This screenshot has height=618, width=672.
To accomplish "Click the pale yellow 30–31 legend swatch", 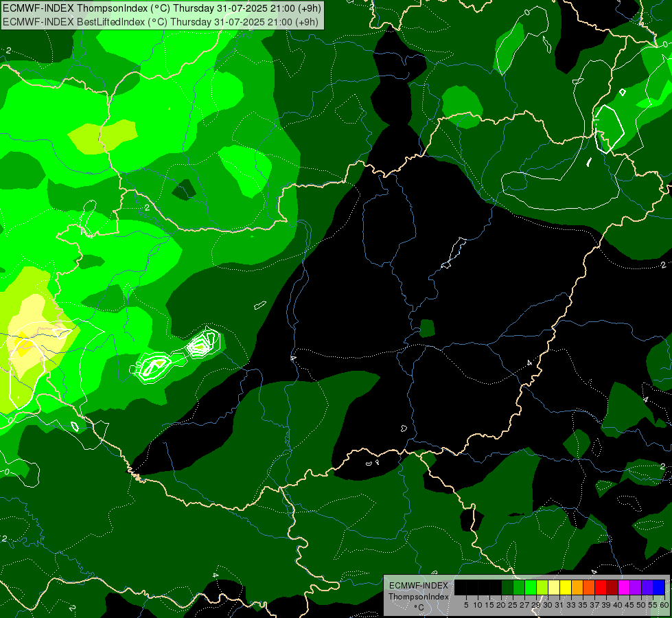I will pos(554,587).
